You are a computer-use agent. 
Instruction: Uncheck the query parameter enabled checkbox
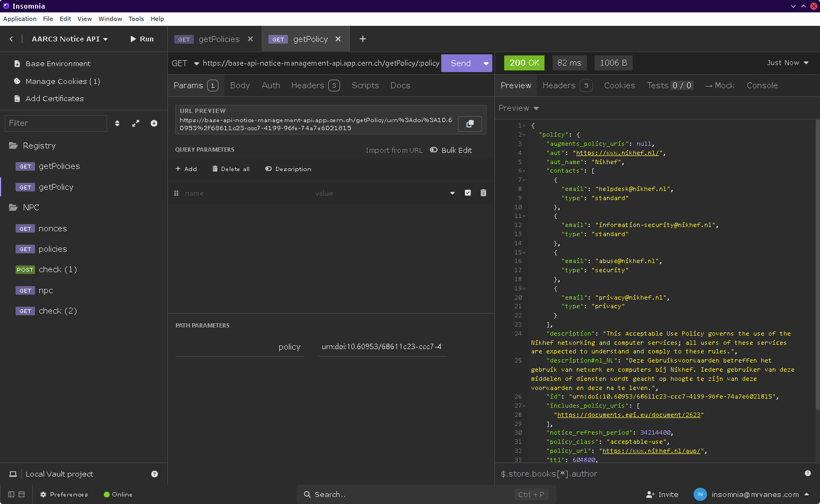point(468,193)
